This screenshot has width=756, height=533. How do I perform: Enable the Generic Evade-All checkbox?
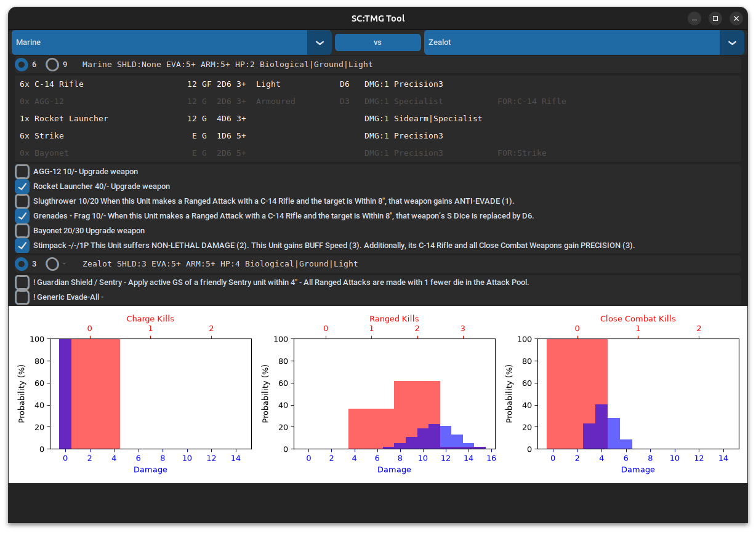tap(22, 297)
